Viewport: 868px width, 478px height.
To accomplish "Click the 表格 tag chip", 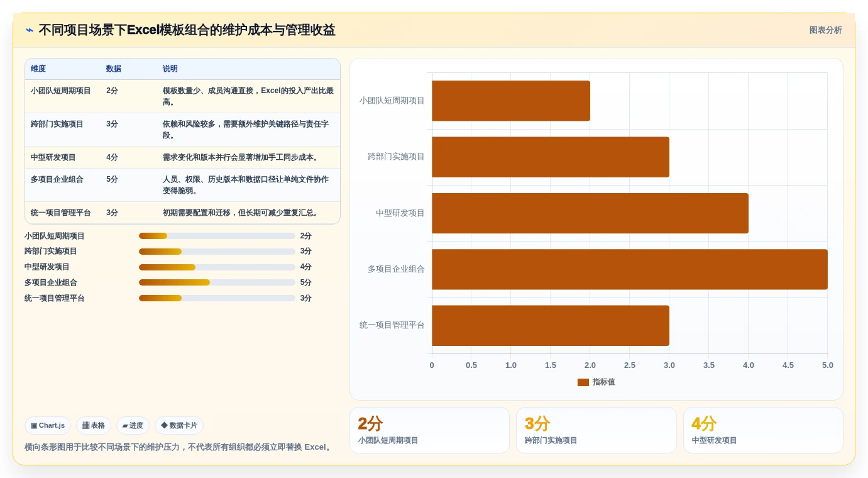I will click(x=94, y=426).
